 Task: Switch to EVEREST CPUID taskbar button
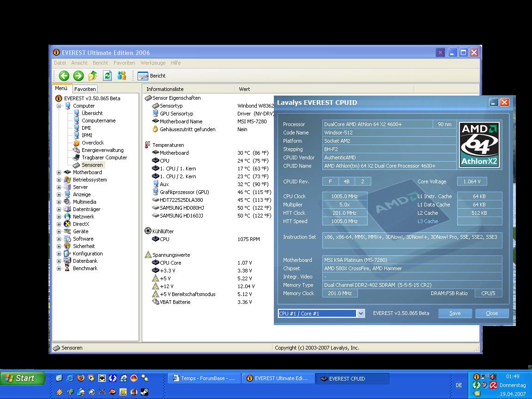[352, 378]
